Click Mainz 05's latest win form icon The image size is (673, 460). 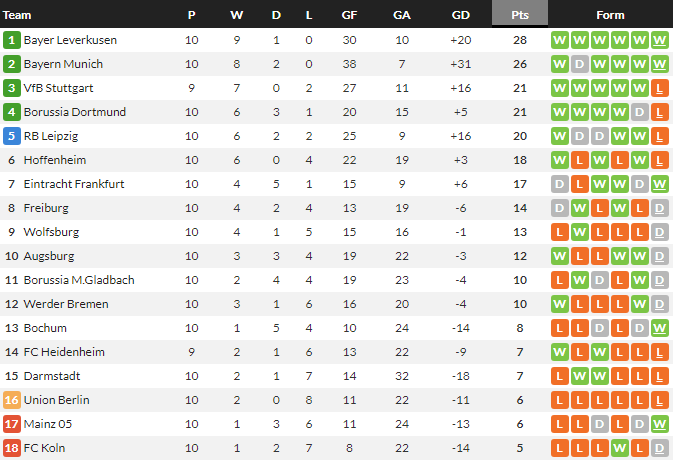coord(659,424)
